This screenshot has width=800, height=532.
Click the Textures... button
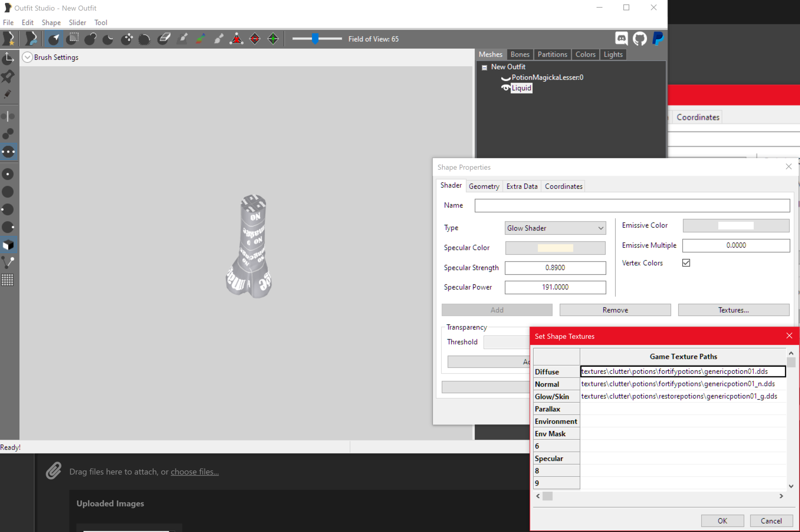point(733,310)
